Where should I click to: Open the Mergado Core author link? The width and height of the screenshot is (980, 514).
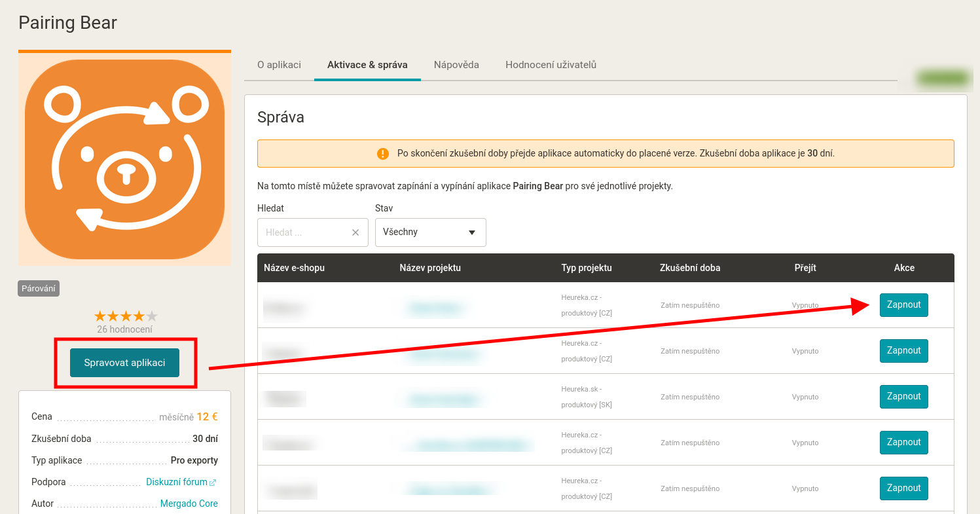pyautogui.click(x=189, y=504)
